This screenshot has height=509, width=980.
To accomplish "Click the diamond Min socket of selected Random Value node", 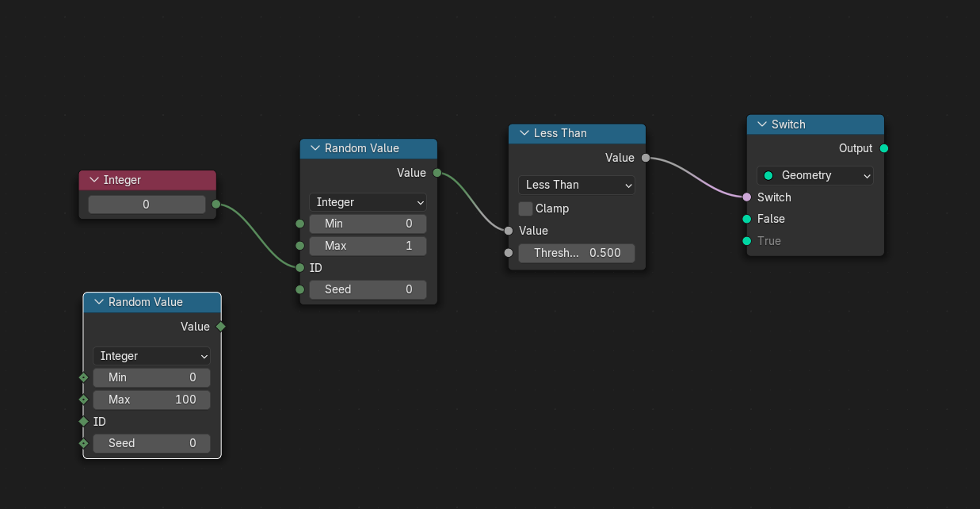I will (x=83, y=377).
